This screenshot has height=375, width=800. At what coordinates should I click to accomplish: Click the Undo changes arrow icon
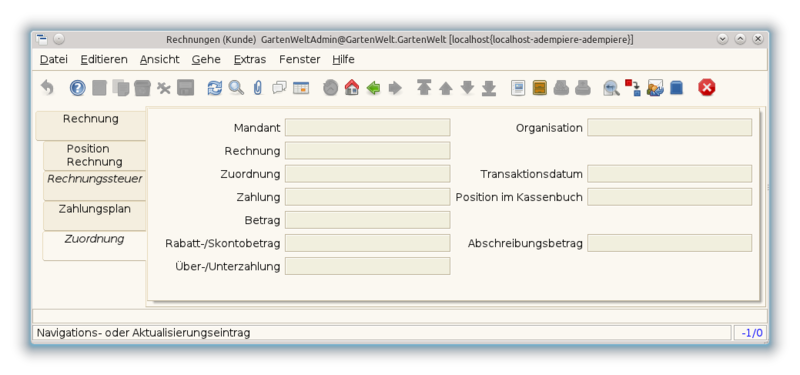pyautogui.click(x=47, y=88)
